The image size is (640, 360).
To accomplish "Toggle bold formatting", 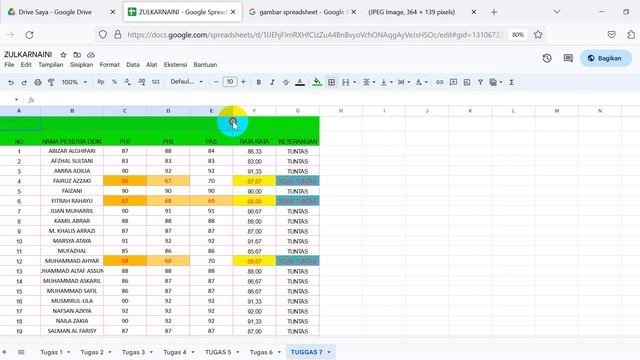I will click(258, 82).
